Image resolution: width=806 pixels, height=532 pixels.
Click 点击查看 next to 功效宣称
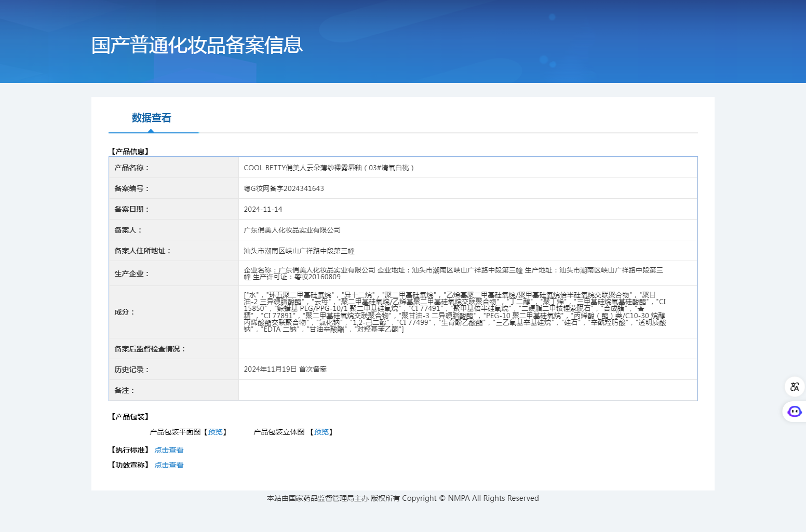[x=169, y=465]
